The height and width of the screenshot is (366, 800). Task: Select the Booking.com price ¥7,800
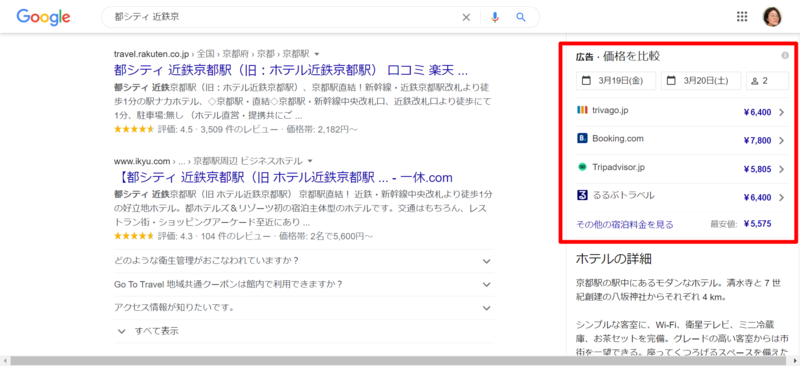[x=758, y=141]
